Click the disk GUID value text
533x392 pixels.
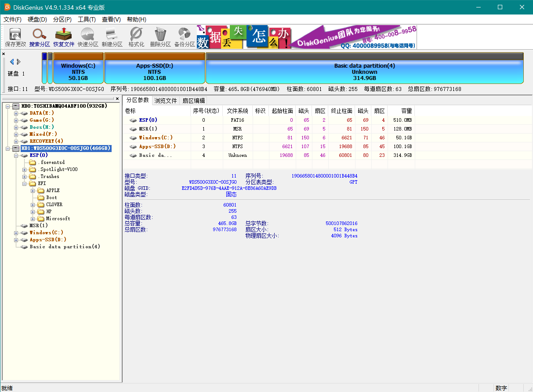click(229, 188)
